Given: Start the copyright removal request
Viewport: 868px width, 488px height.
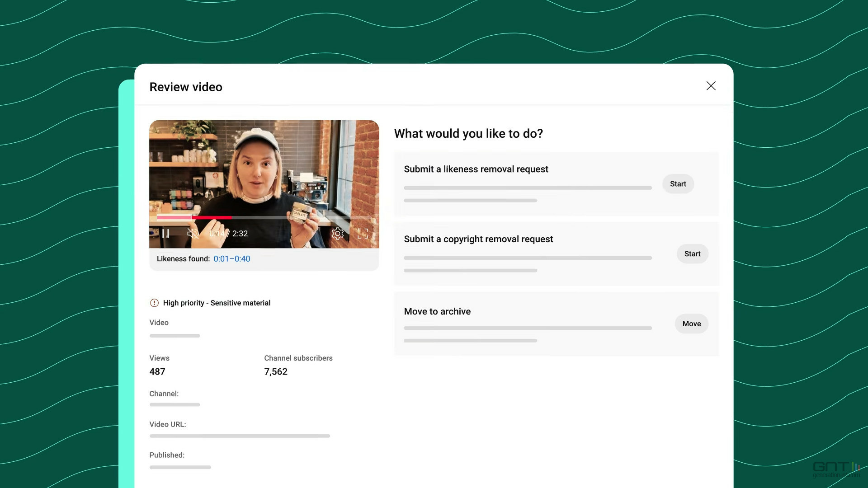Looking at the screenshot, I should coord(692,254).
